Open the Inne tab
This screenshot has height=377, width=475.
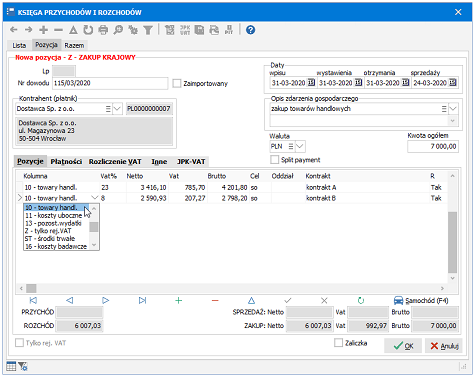(x=159, y=162)
